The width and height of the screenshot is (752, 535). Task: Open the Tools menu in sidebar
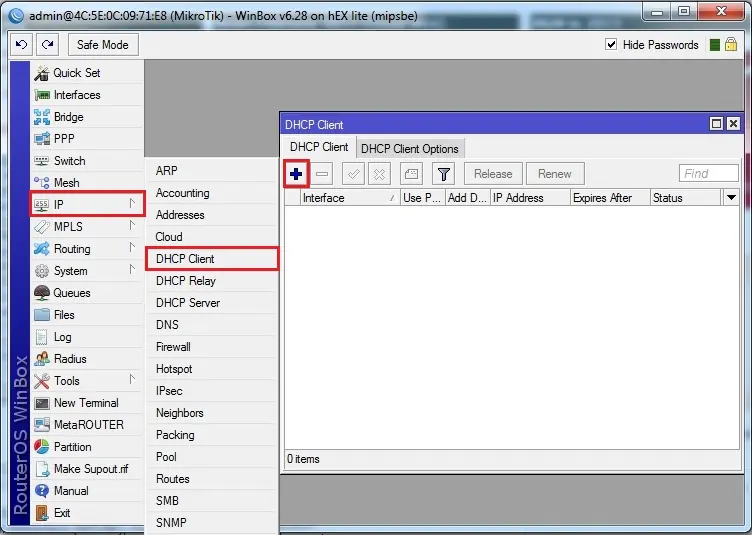pos(88,381)
